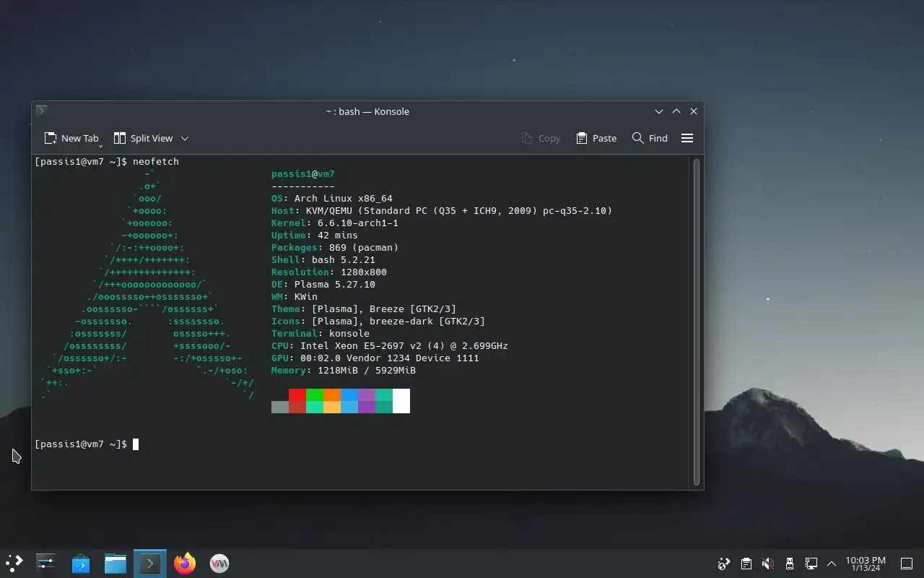Click the grayed-out Copy button
The width and height of the screenshot is (924, 578).
click(541, 138)
